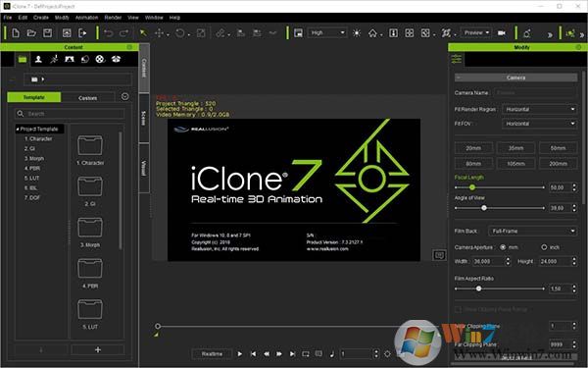
Task: Click the plus add button in Content
Action: tap(98, 349)
